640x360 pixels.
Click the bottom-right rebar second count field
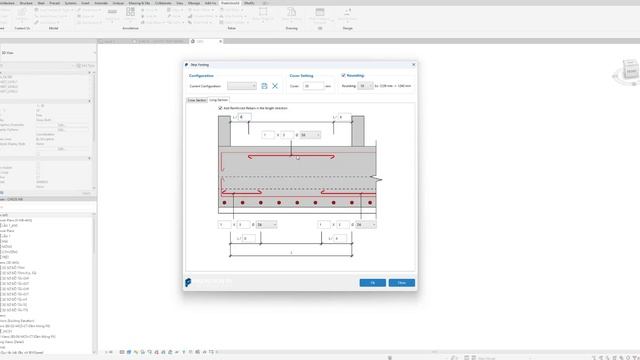(x=343, y=224)
